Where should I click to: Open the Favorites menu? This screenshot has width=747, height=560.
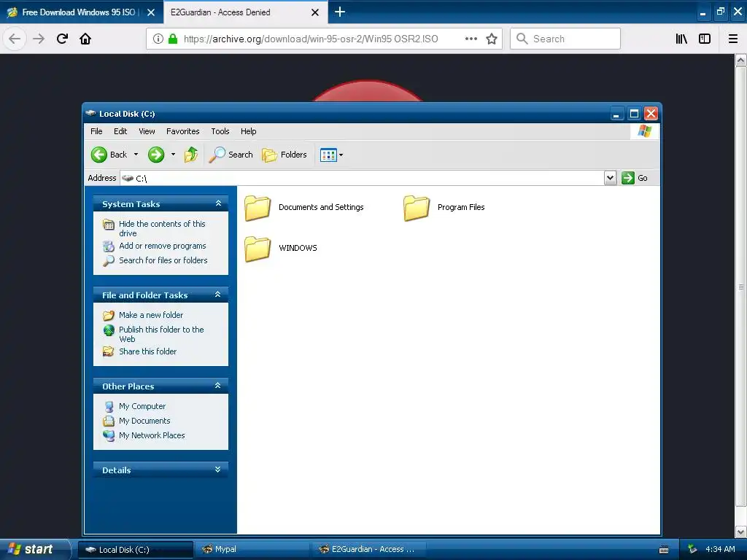point(183,131)
